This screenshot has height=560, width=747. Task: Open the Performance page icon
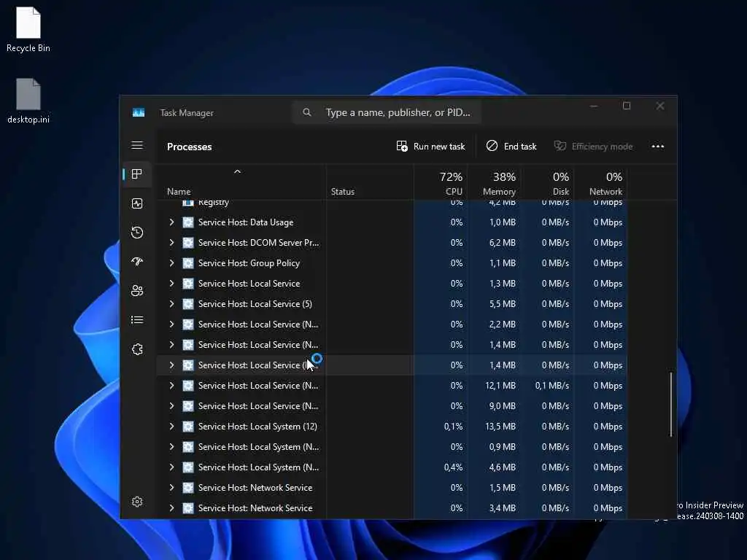(x=137, y=204)
